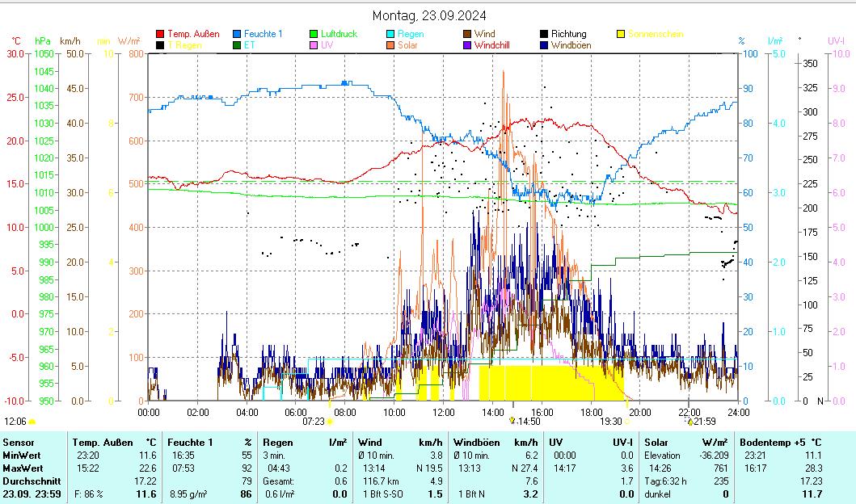The width and height of the screenshot is (856, 504).
Task: Click the blue Feuchte 1 legend swatch
Action: pos(237,34)
